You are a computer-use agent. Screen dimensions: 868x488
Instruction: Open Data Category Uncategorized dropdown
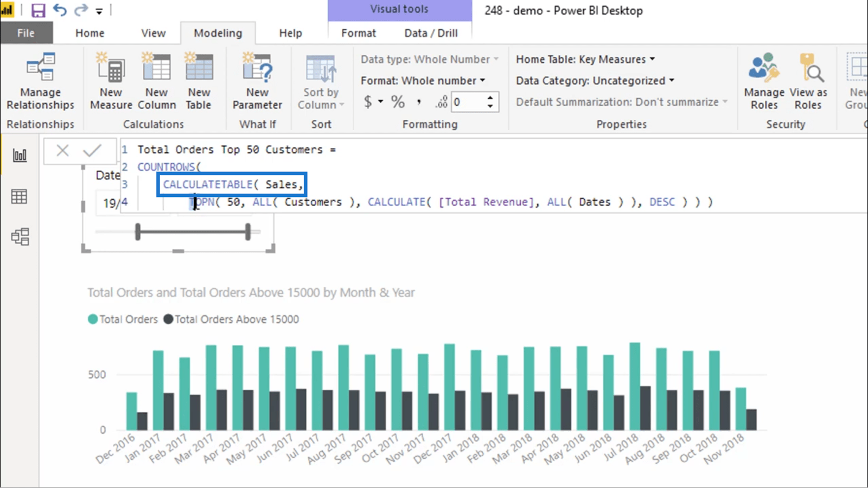pos(595,80)
